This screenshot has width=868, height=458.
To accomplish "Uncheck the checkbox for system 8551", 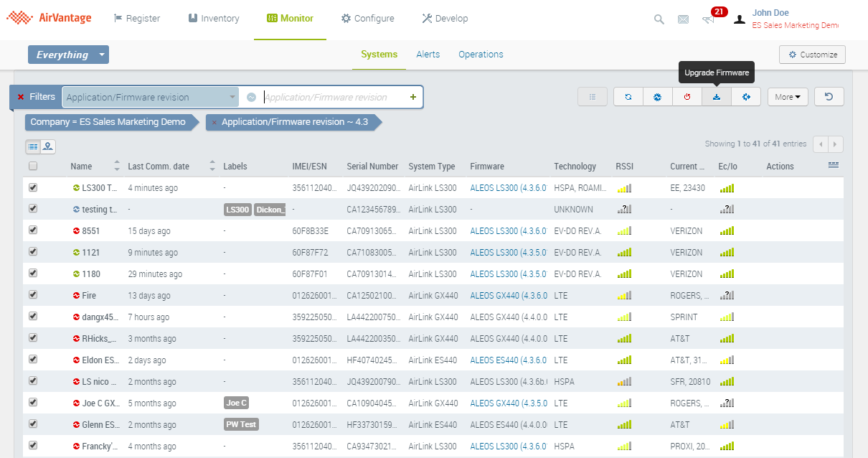I will pos(33,230).
